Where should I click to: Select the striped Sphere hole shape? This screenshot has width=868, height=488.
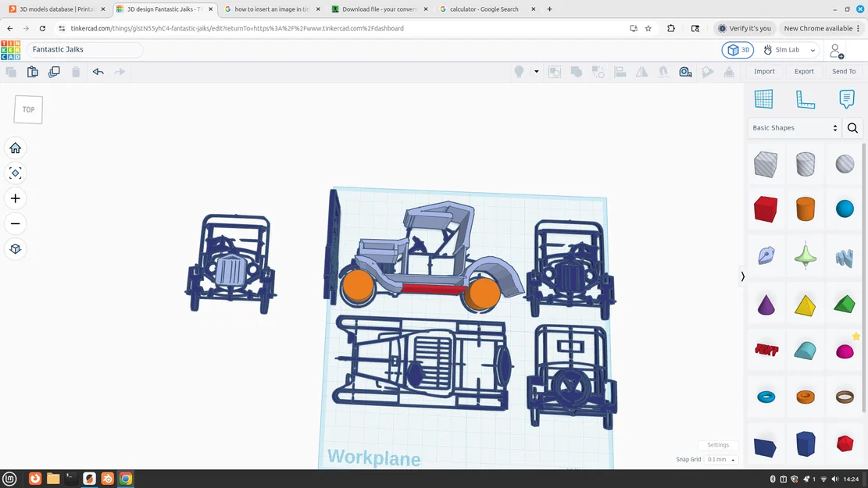(845, 164)
